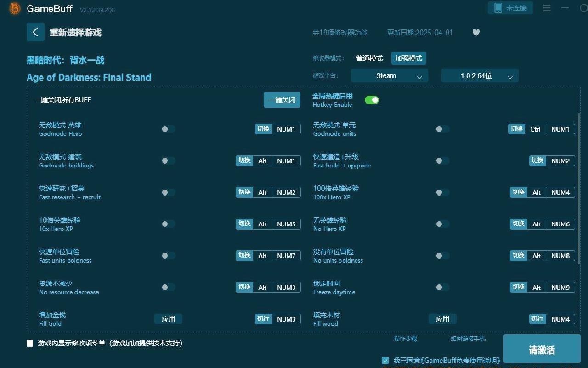Enable No resource decrease toggle
Screen dimensions: 588x368
pos(168,287)
